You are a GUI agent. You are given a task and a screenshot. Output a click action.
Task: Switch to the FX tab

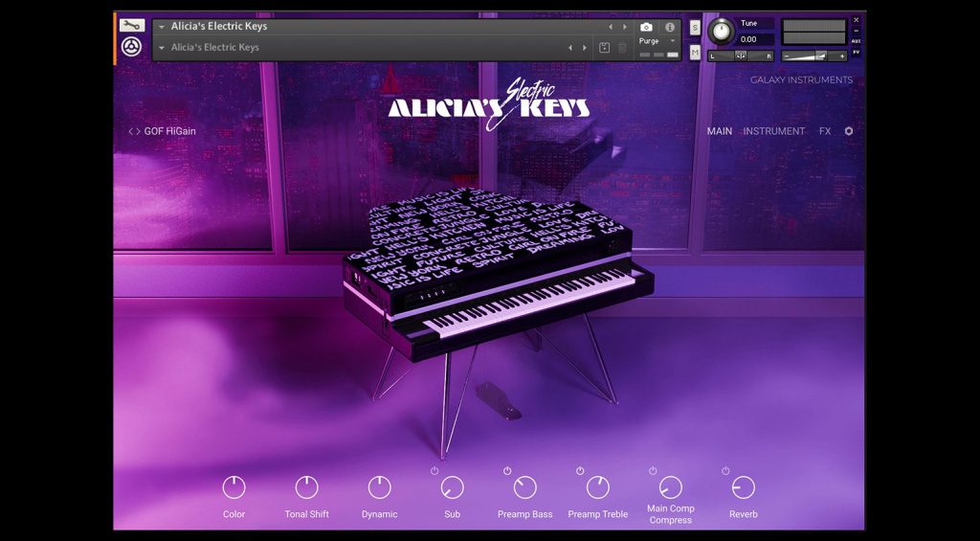click(x=825, y=131)
